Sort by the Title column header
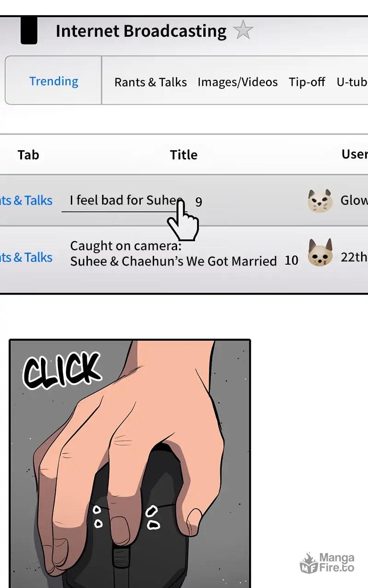The image size is (368, 588). coord(184,155)
